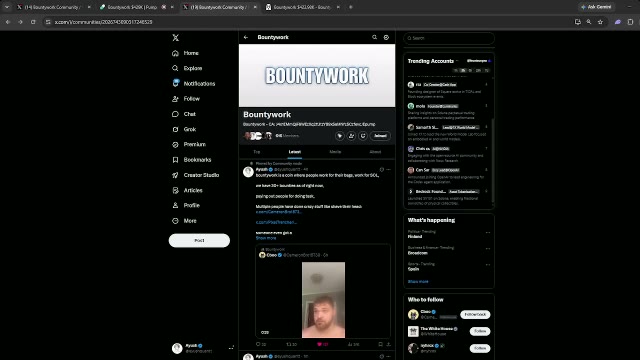
Task: Switch to the About tab
Action: pyautogui.click(x=375, y=152)
